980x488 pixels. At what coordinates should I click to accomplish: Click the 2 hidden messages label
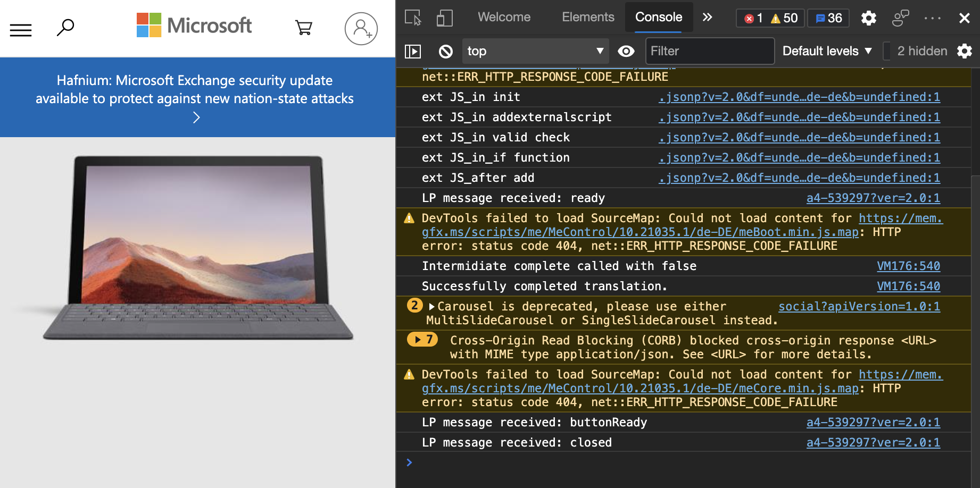(x=922, y=51)
